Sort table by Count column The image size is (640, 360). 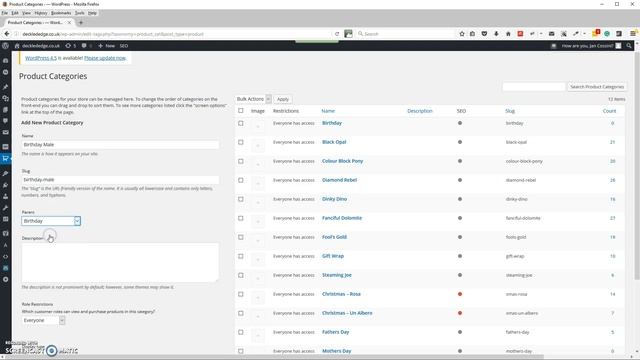pyautogui.click(x=609, y=111)
